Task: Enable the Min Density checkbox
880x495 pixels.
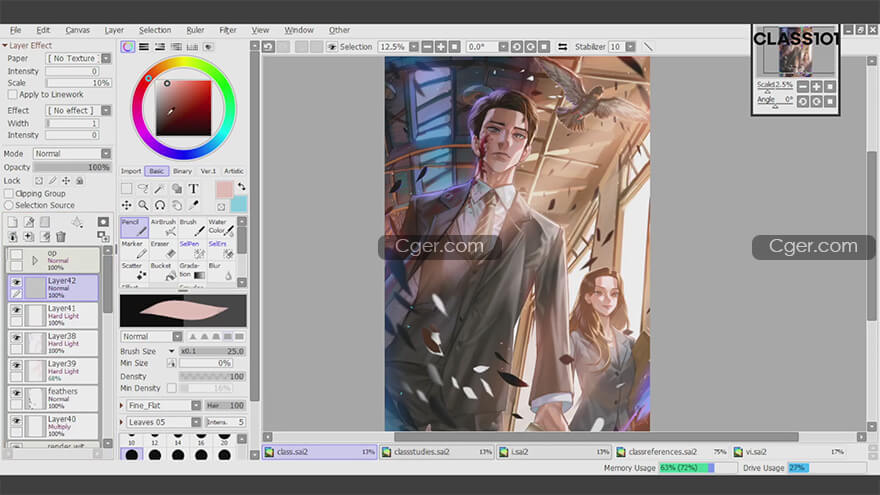Action: pos(171,388)
